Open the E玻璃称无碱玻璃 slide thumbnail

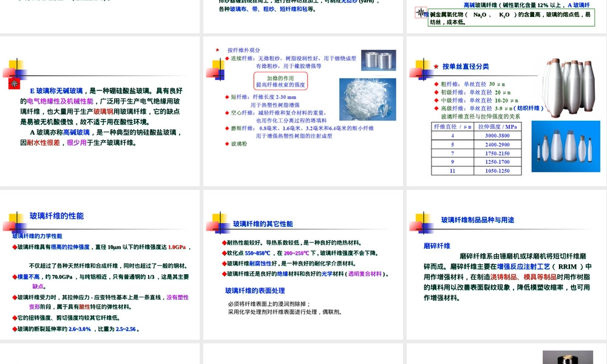coord(100,111)
